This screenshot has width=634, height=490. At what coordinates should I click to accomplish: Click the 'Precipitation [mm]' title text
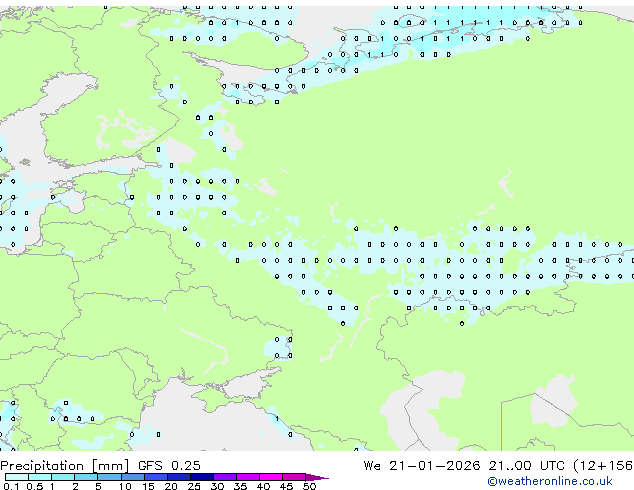(x=65, y=466)
